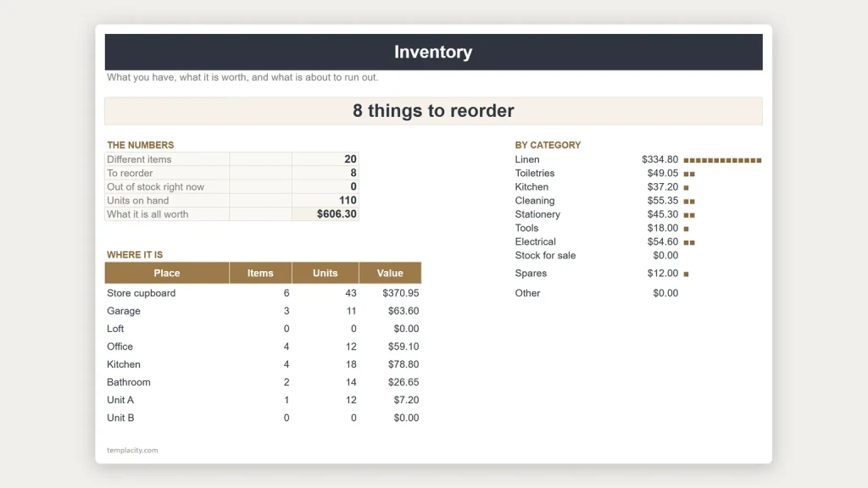
Task: Select the BY CATEGORY heading
Action: click(x=548, y=145)
